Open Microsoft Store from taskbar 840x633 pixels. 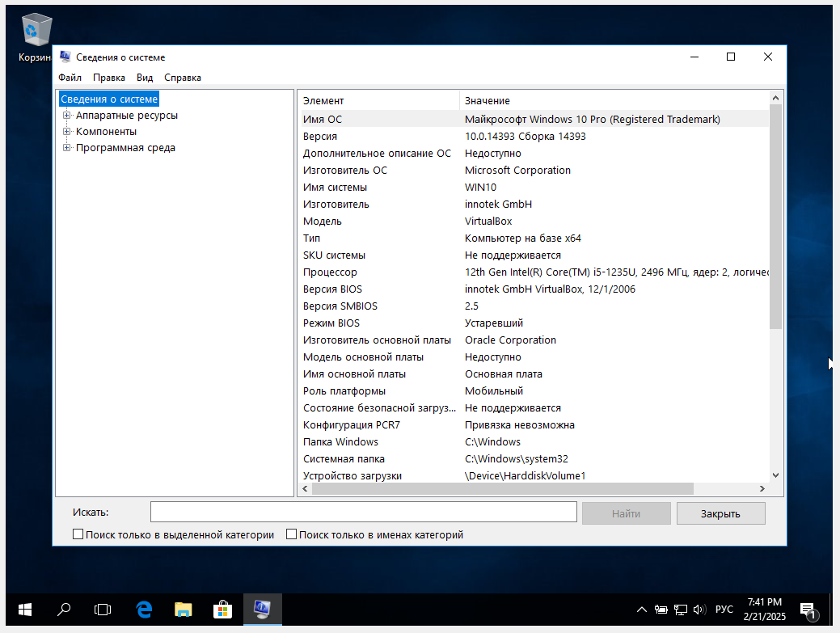pyautogui.click(x=222, y=610)
